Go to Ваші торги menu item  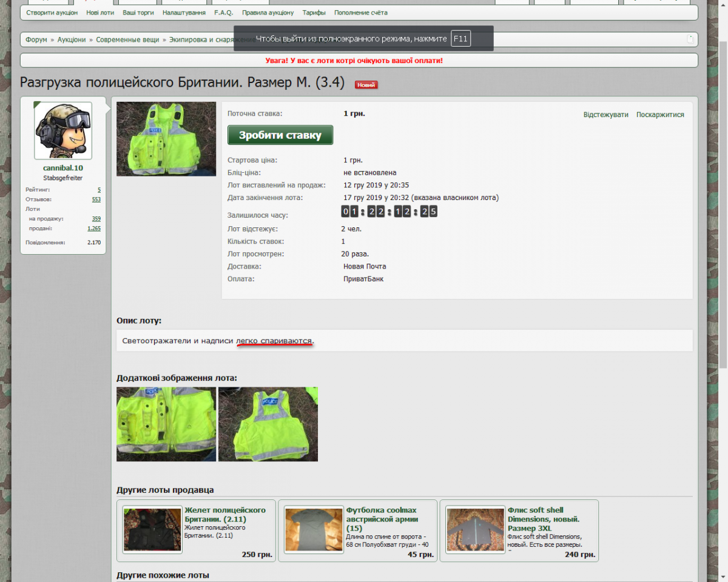tap(138, 13)
